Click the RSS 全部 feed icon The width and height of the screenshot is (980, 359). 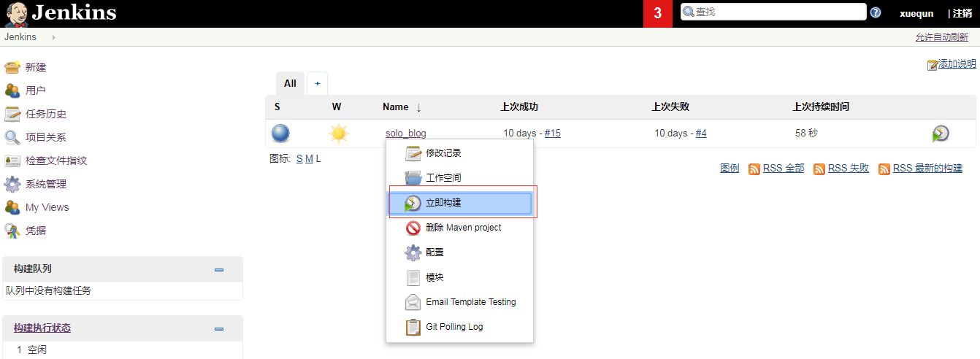tap(754, 169)
